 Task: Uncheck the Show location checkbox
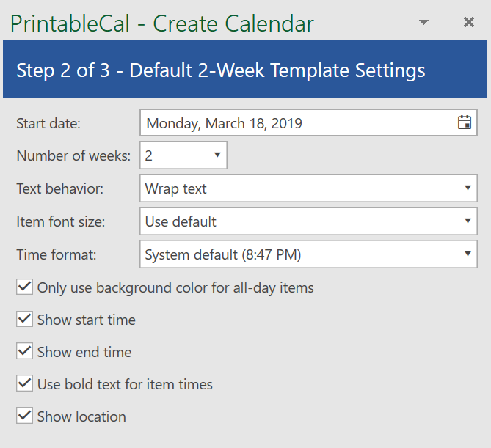tap(24, 416)
